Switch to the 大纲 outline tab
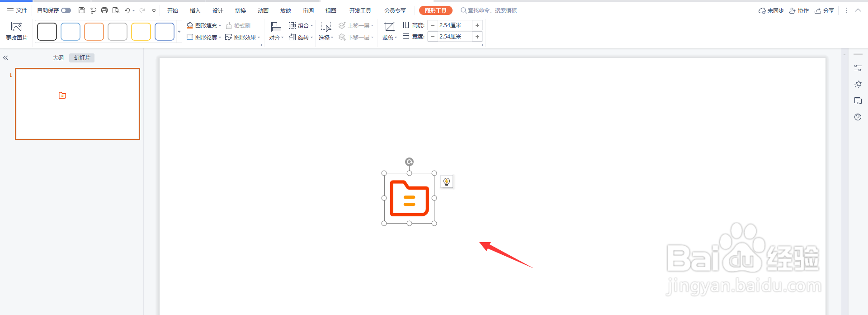The image size is (868, 315). point(58,58)
